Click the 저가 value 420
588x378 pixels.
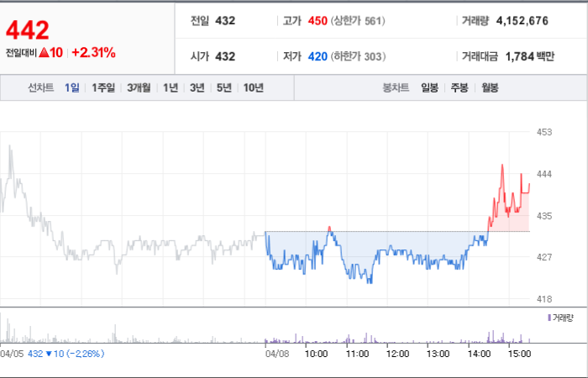(x=318, y=56)
